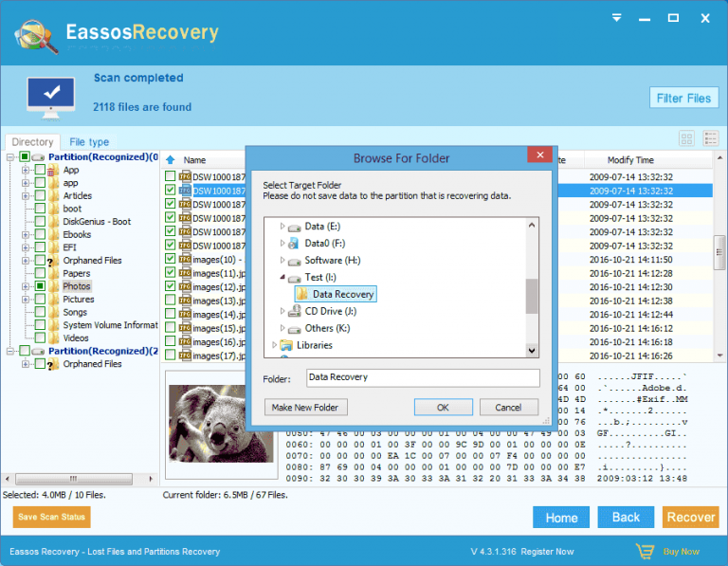The height and width of the screenshot is (566, 728).
Task: Expand the Libraries node
Action: pos(274,345)
